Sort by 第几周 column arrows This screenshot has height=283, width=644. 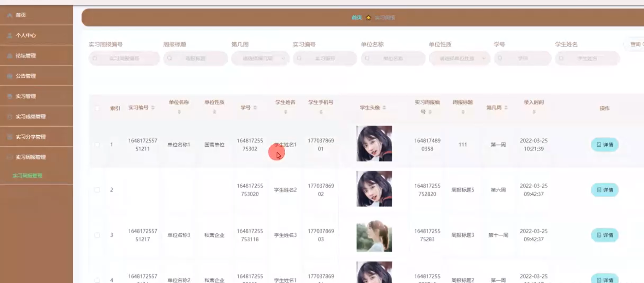click(x=506, y=108)
